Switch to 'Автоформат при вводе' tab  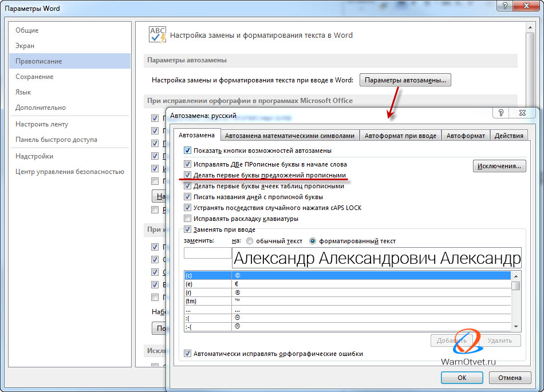[400, 136]
